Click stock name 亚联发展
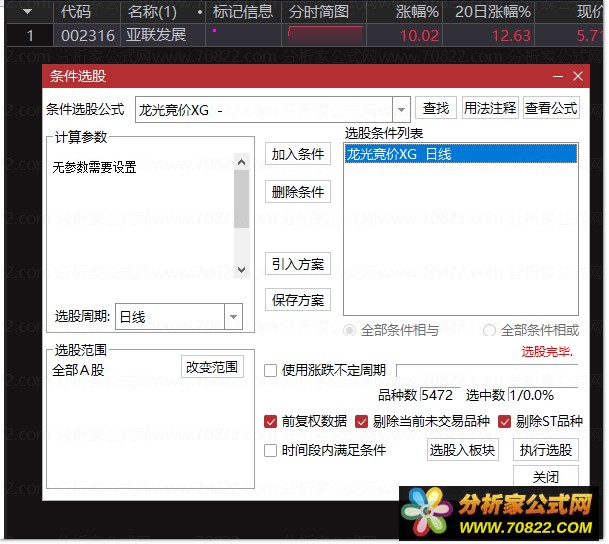609x544 pixels. tap(156, 35)
